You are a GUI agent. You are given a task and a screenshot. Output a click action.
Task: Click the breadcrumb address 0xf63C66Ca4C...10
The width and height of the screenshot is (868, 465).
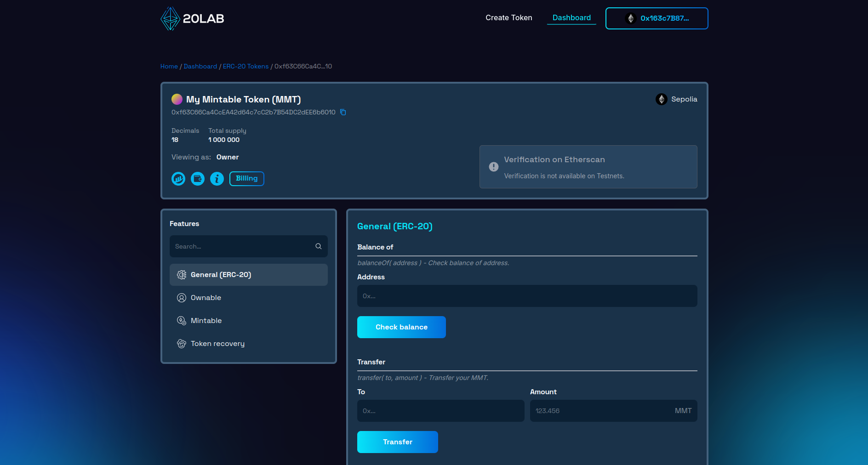coord(303,67)
